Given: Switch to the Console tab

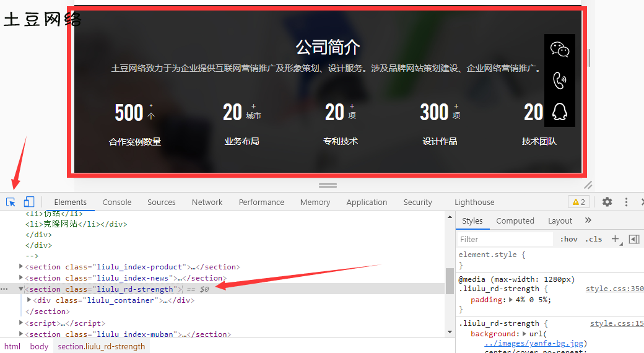Looking at the screenshot, I should click(x=117, y=202).
